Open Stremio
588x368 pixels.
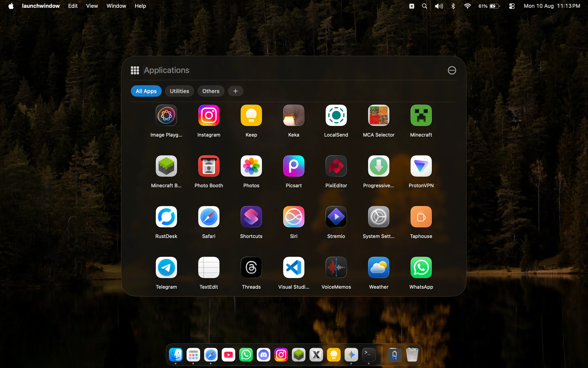coord(336,217)
